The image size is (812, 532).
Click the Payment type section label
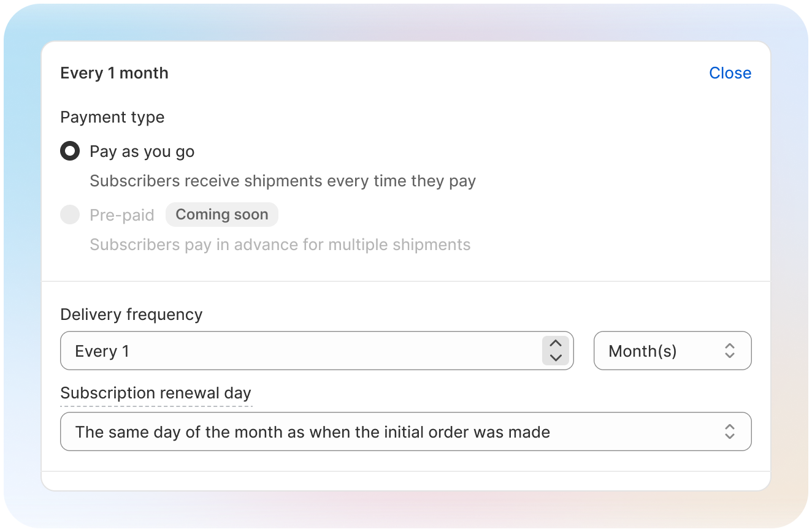(112, 117)
